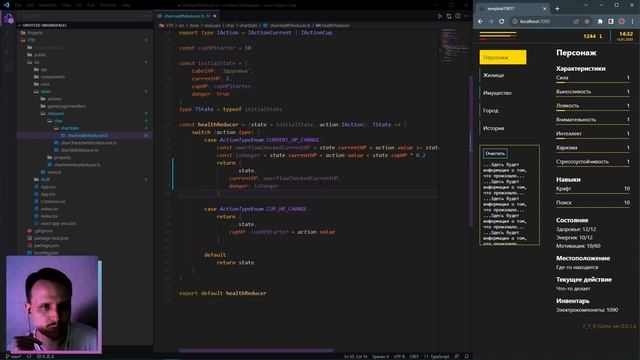The width and height of the screenshot is (640, 360).
Task: Click the Крафт skill progress bar
Action: (x=593, y=194)
